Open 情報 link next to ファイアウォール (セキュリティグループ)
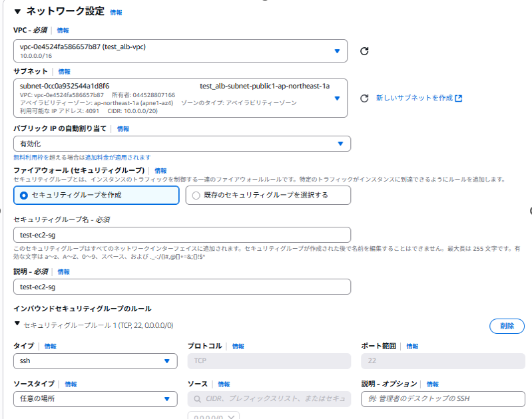 pos(161,170)
